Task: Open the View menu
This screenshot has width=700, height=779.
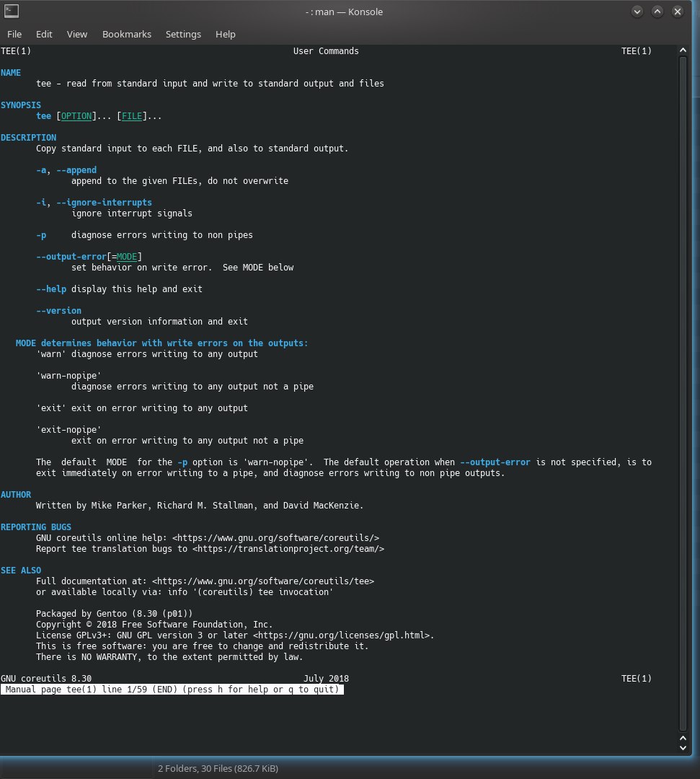Action: tap(77, 35)
